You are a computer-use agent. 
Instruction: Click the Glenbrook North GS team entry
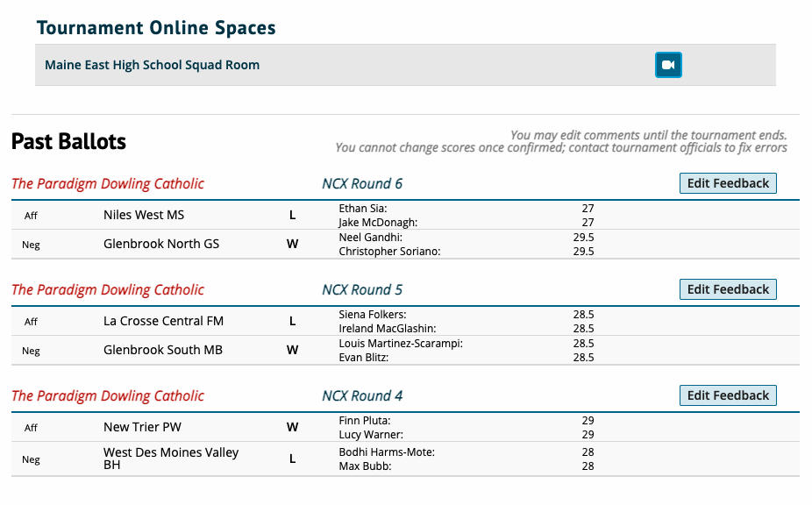[161, 244]
